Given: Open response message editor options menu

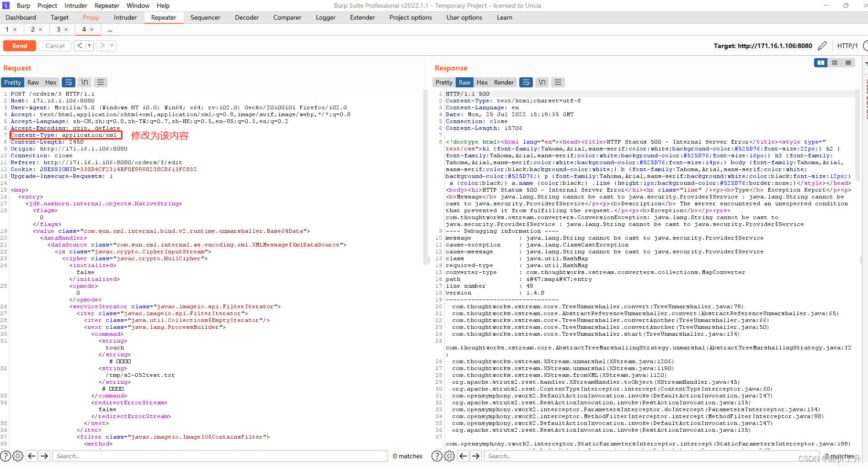Looking at the screenshot, I should (558, 82).
